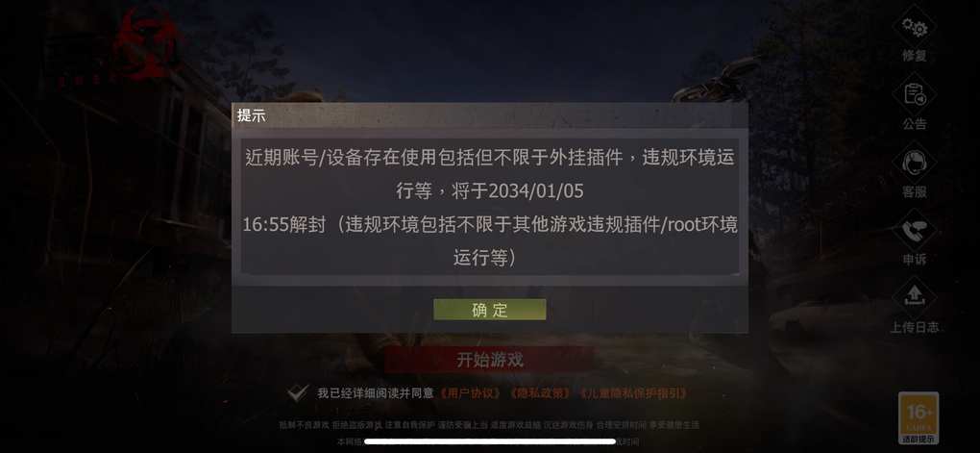This screenshot has height=453, width=980.
Task: Select the 公告 text label
Action: pos(915,124)
